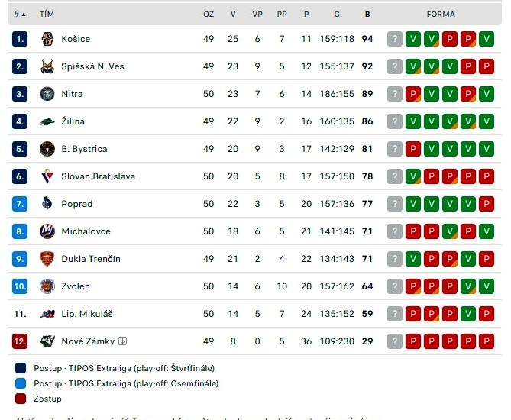This screenshot has width=511, height=420.
Task: Click the rank 12 red position badge
Action: tap(20, 341)
